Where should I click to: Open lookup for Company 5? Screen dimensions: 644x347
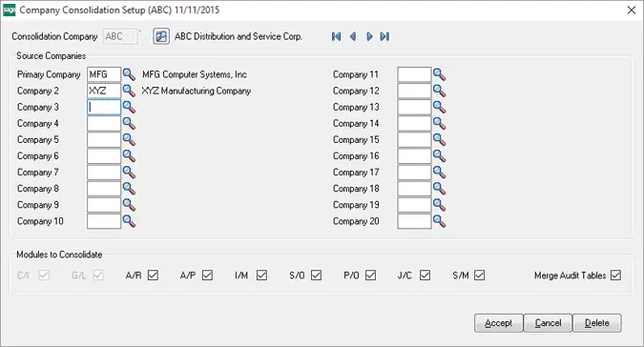click(129, 140)
